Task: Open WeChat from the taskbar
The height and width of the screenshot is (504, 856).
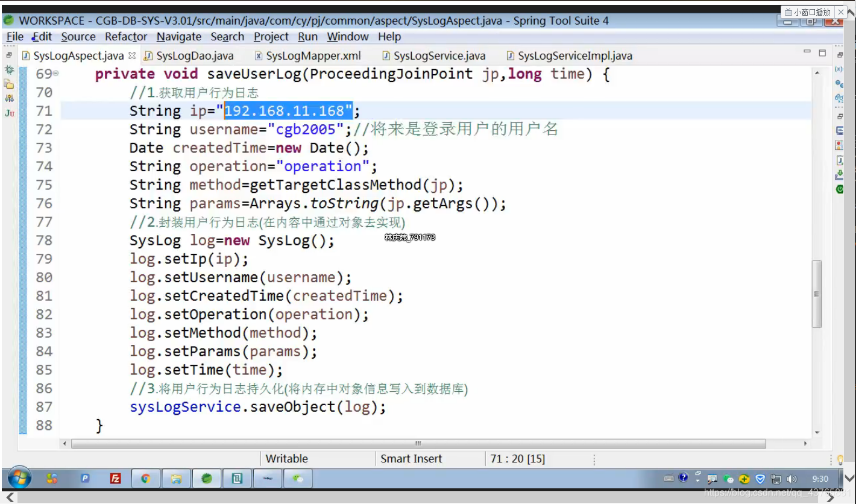Action: 298,479
